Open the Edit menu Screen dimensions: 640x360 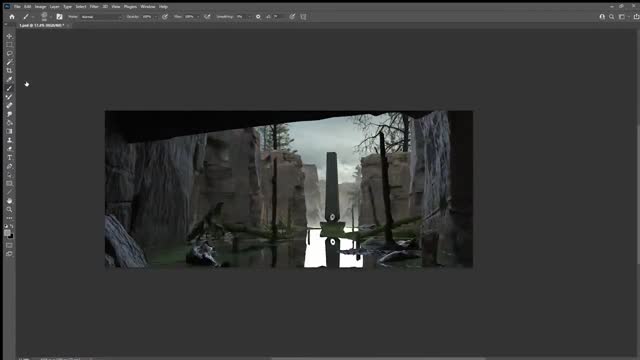click(27, 7)
